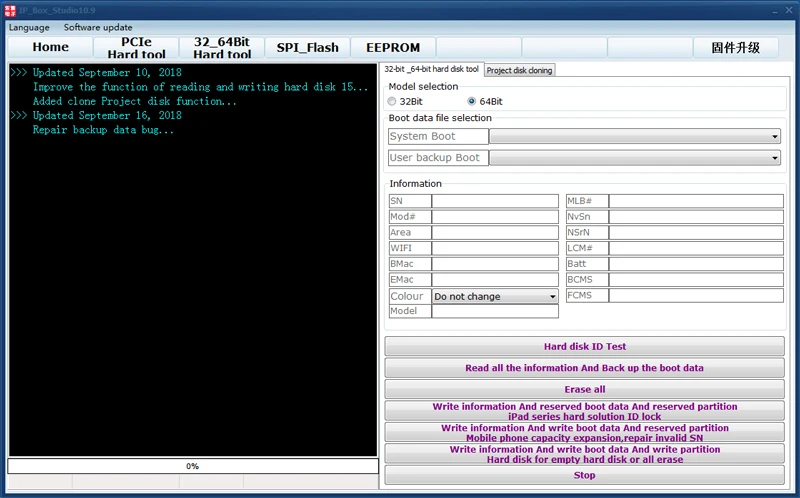The width and height of the screenshot is (800, 498).
Task: Switch to the SPI_Flash section
Action: coord(307,47)
